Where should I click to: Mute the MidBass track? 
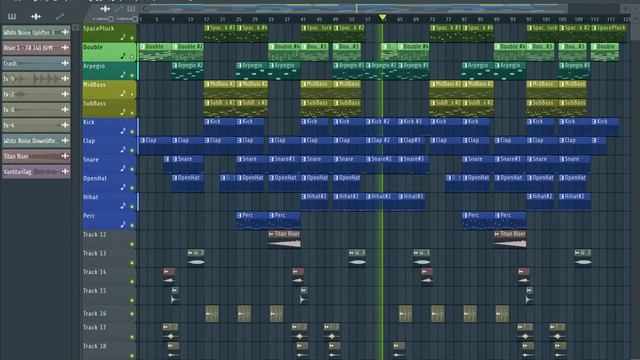click(x=132, y=95)
